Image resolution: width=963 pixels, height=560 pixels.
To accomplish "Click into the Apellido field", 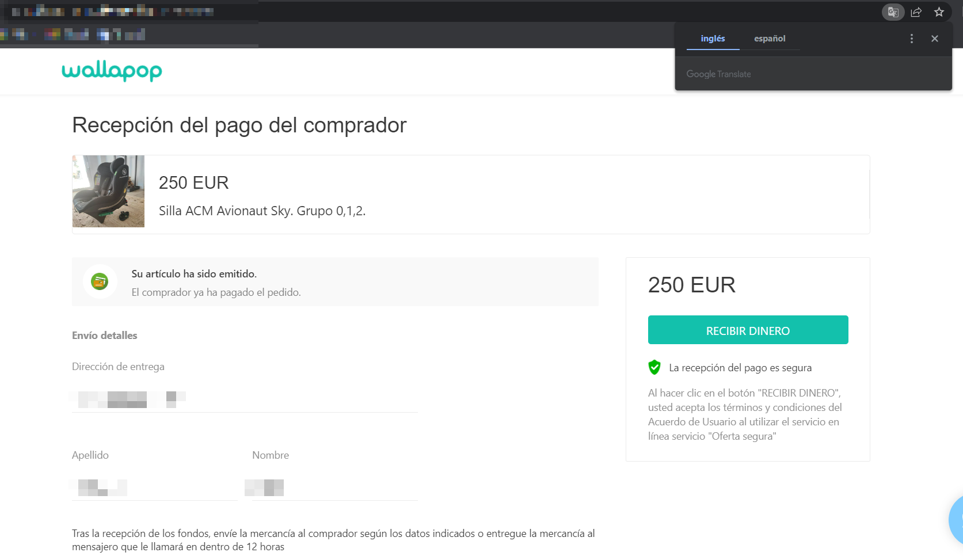I will tap(154, 487).
